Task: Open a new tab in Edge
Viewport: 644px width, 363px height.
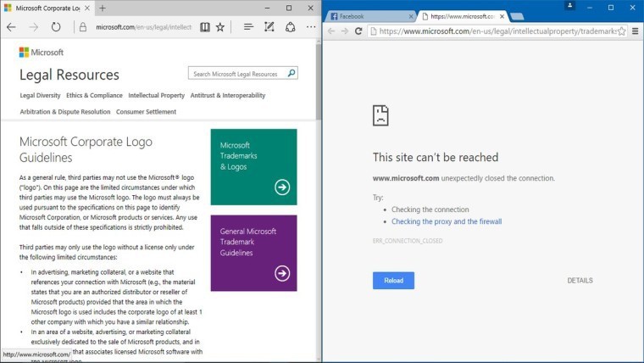Action: [x=103, y=8]
